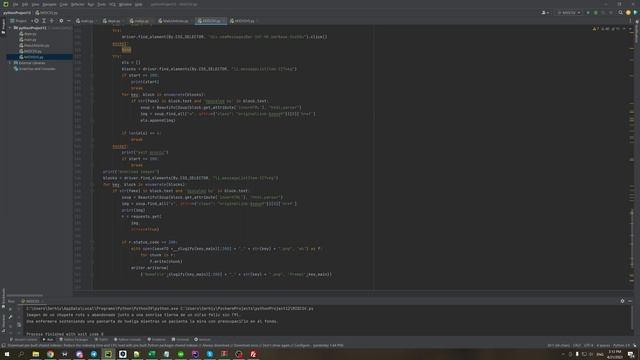Click the line separator CRLF widget
640x360 pixels.
point(577,346)
